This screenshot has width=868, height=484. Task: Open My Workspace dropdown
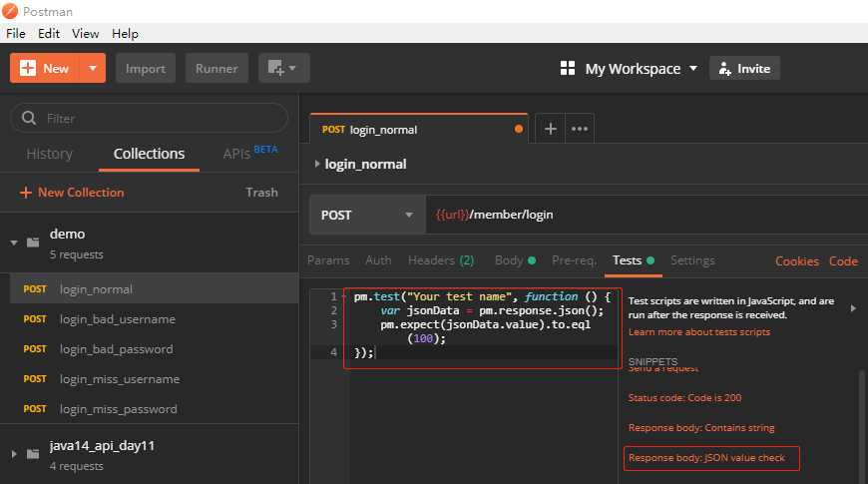[x=642, y=69]
